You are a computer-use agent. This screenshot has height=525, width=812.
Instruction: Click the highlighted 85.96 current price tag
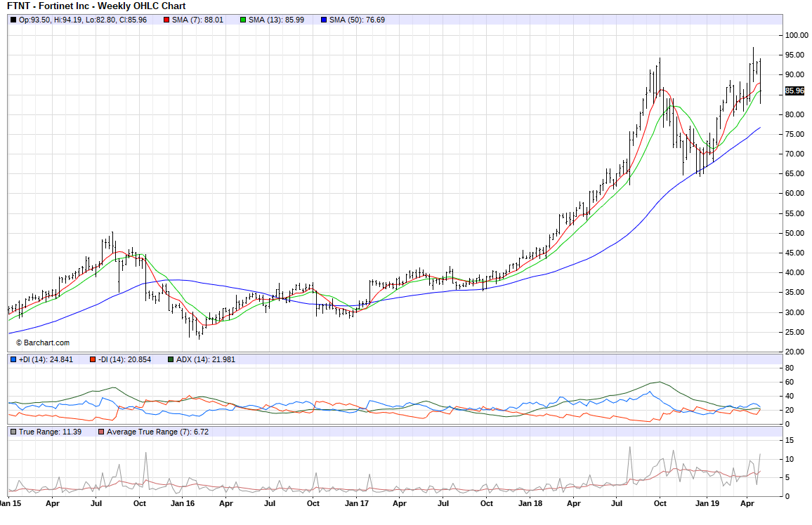point(795,91)
